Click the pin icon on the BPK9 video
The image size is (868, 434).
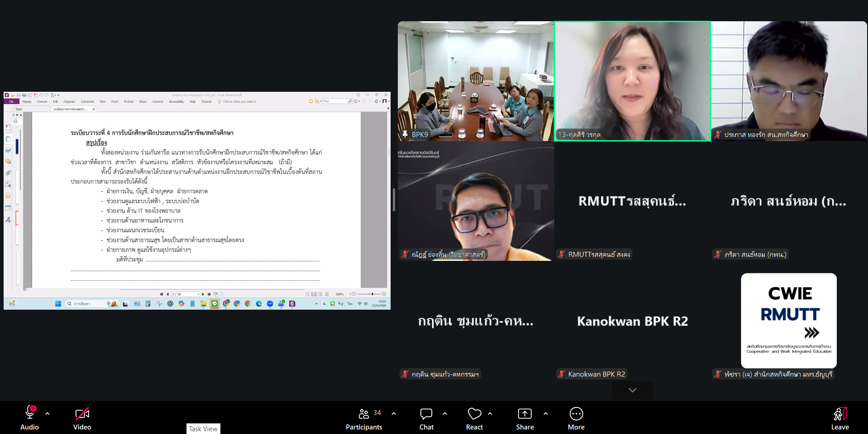pyautogui.click(x=405, y=134)
